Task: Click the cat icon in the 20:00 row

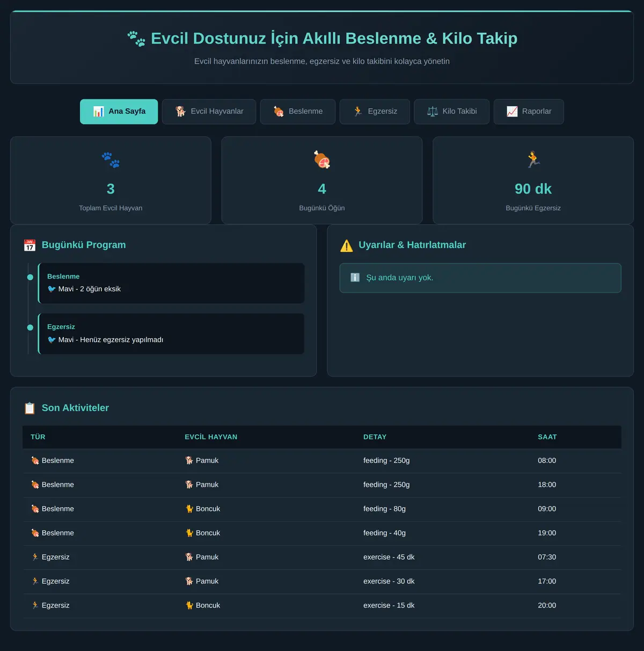Action: click(189, 605)
